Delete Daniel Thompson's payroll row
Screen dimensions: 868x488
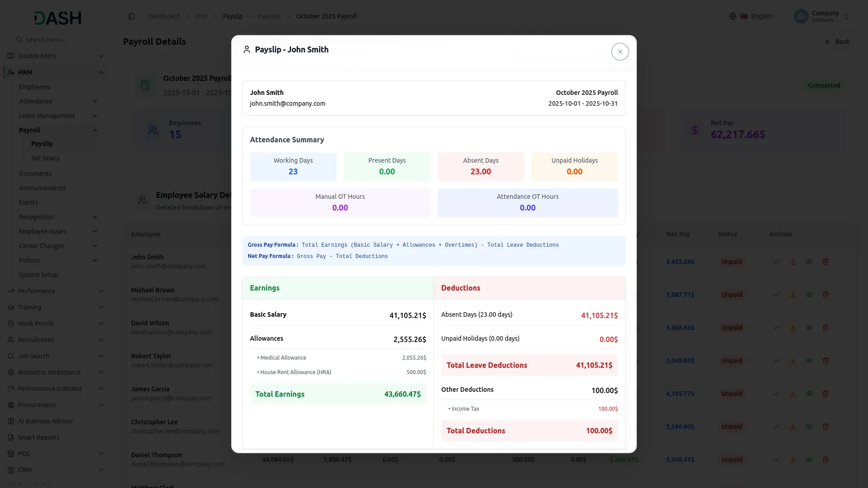825,460
